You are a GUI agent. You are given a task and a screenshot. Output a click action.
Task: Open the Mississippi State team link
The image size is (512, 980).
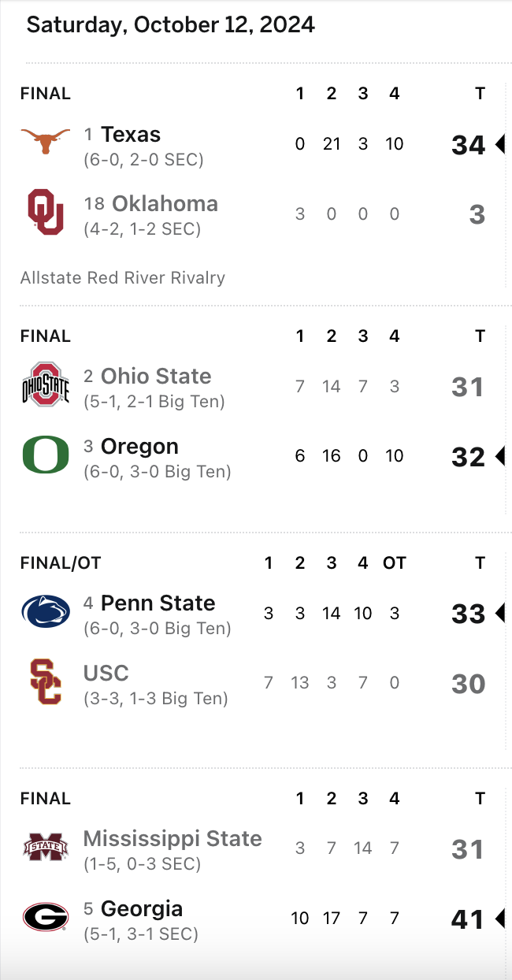pos(173,839)
